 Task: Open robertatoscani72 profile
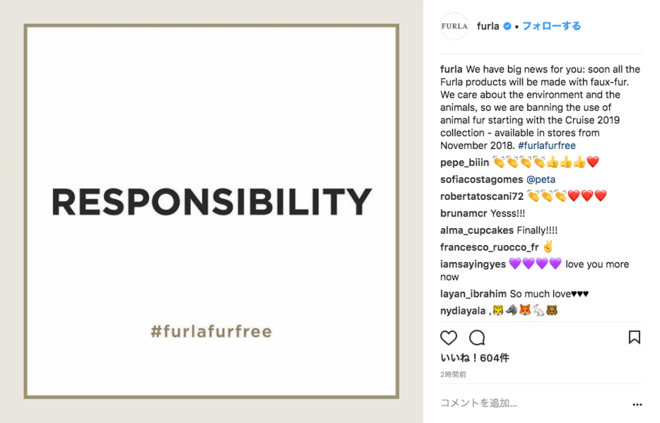tap(482, 197)
